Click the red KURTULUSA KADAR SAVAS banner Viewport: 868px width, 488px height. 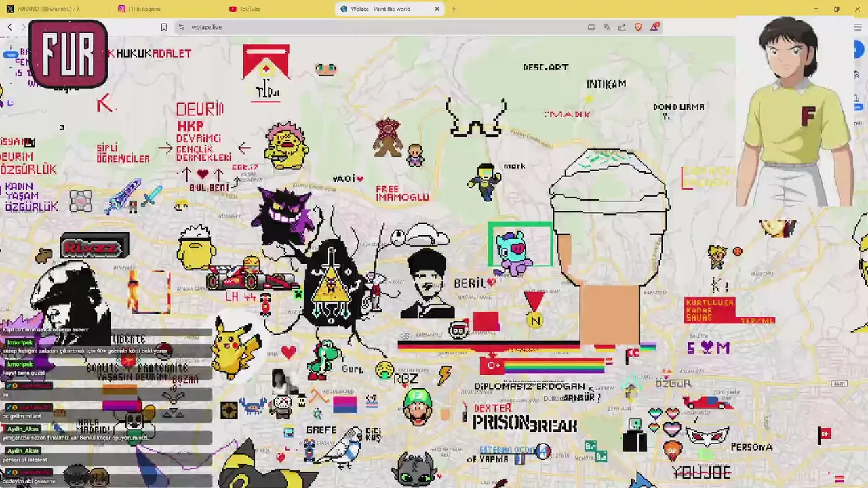point(709,310)
